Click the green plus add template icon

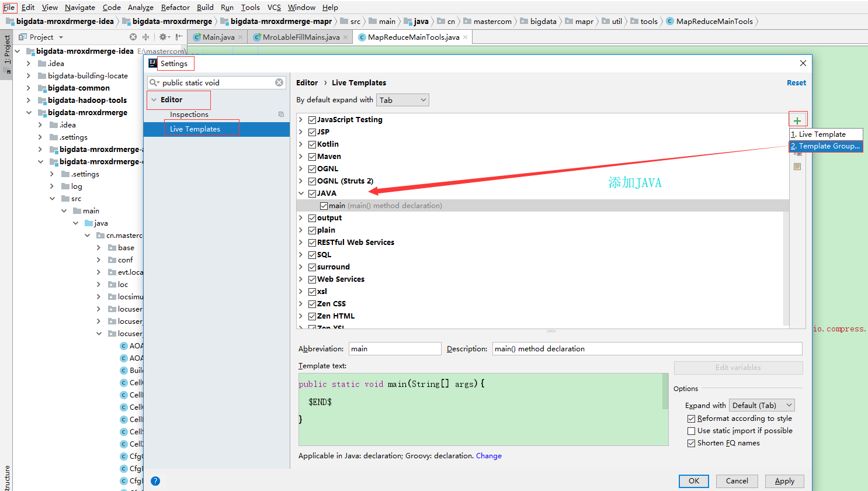point(797,121)
